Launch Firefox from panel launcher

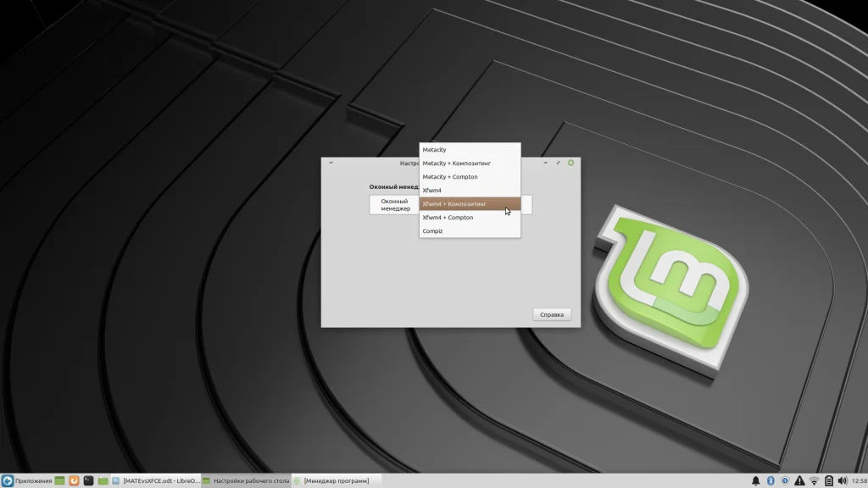pos(74,481)
